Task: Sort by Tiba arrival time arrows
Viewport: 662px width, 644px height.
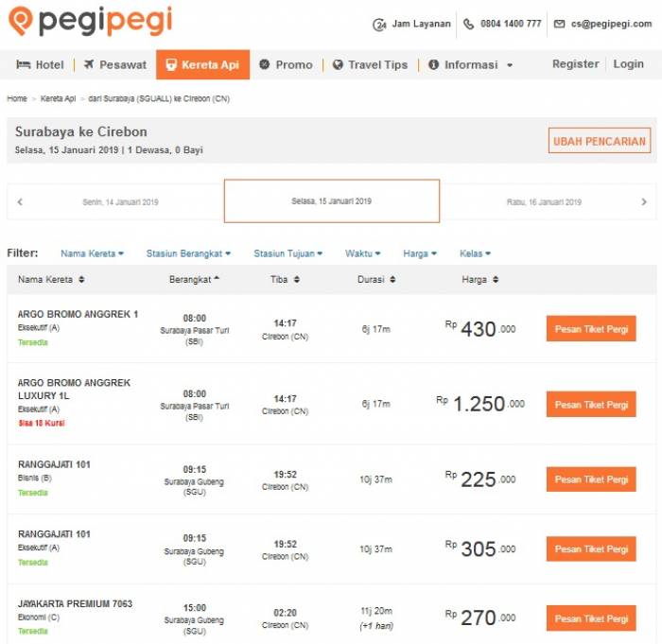Action: click(297, 280)
